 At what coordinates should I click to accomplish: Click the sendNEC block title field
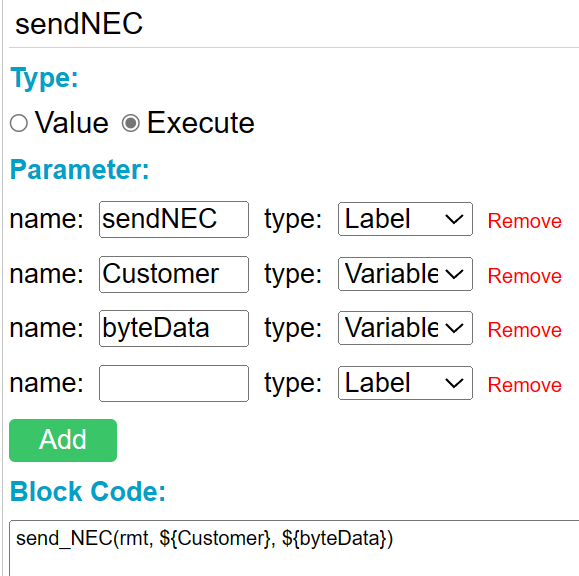tap(294, 24)
